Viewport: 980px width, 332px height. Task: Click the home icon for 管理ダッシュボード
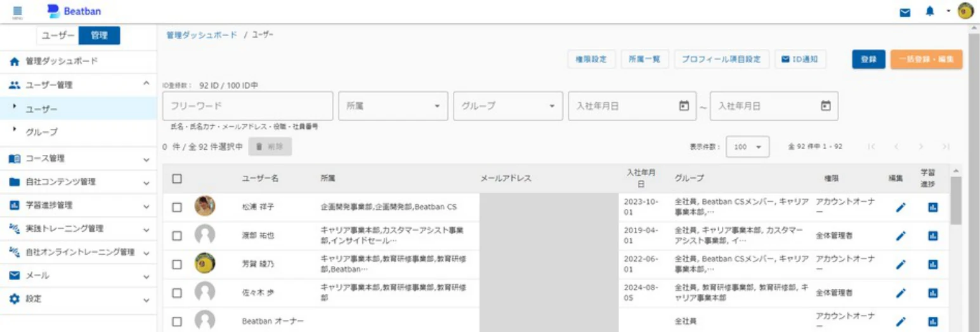click(15, 62)
